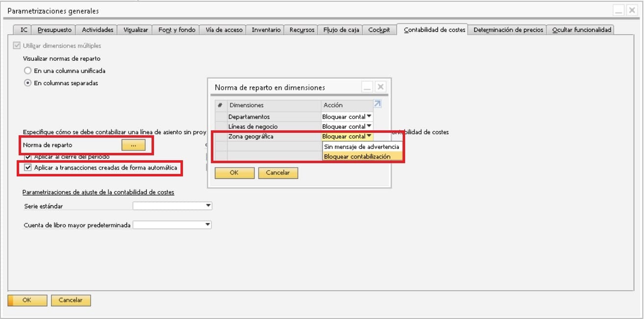Click OK in the dimensions dialog
The width and height of the screenshot is (644, 319).
click(x=234, y=173)
